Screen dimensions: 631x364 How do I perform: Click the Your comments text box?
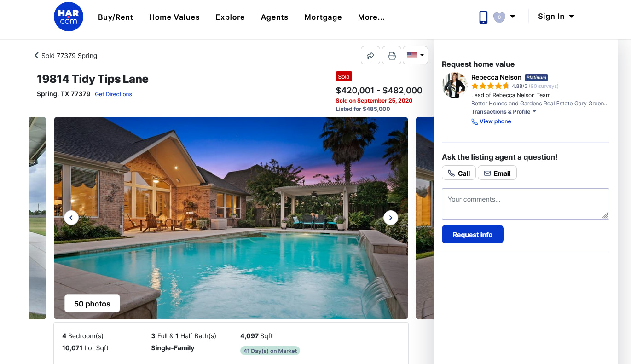coord(526,204)
